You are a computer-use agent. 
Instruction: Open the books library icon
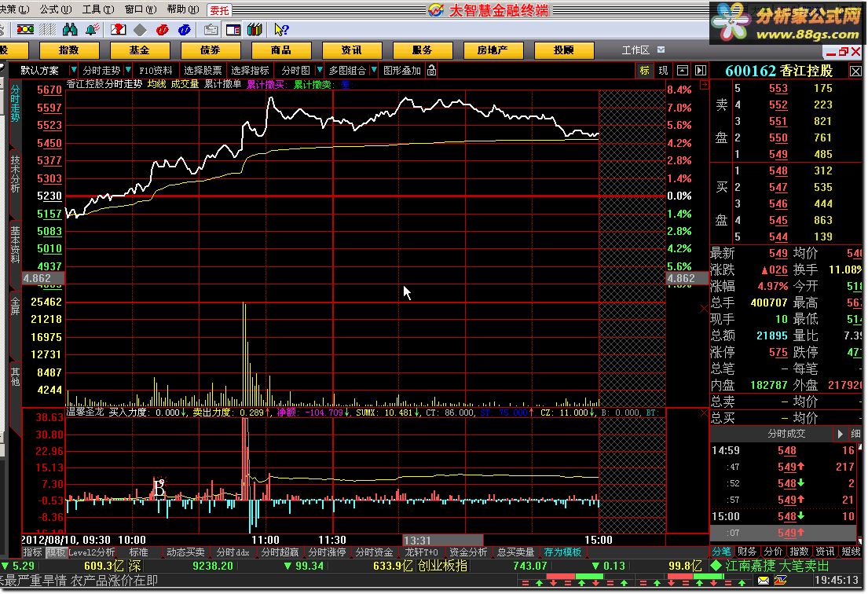coord(255,29)
